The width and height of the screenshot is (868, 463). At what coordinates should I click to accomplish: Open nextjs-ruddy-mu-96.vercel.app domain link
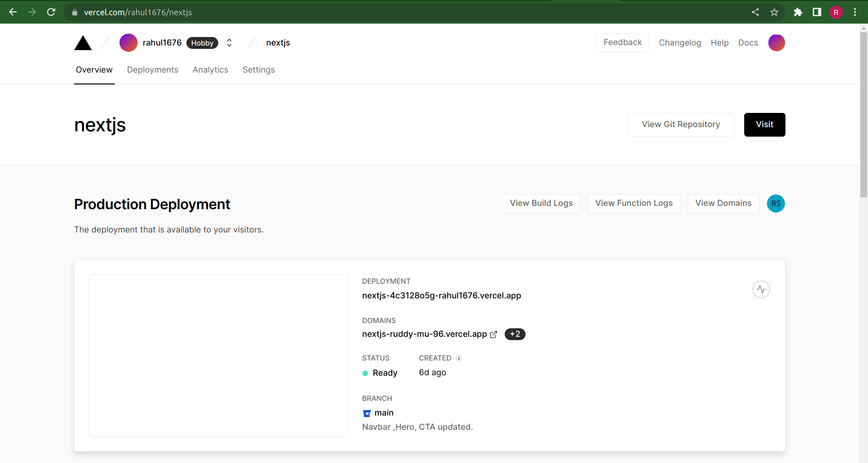[x=425, y=334]
